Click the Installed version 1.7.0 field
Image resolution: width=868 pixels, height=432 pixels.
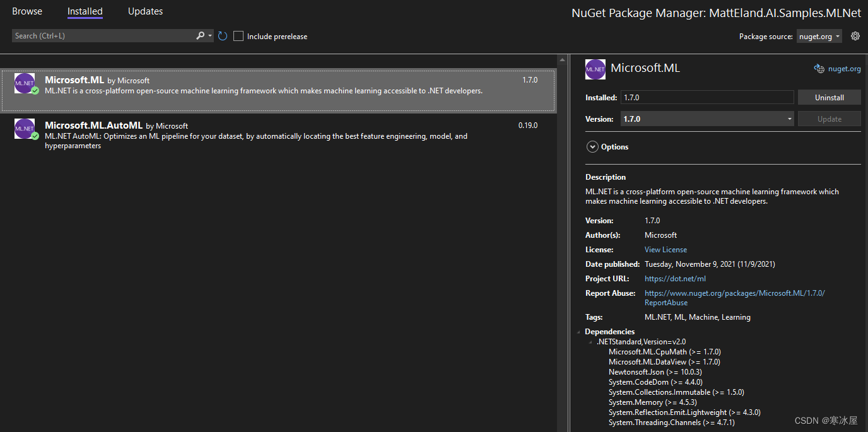coord(707,98)
